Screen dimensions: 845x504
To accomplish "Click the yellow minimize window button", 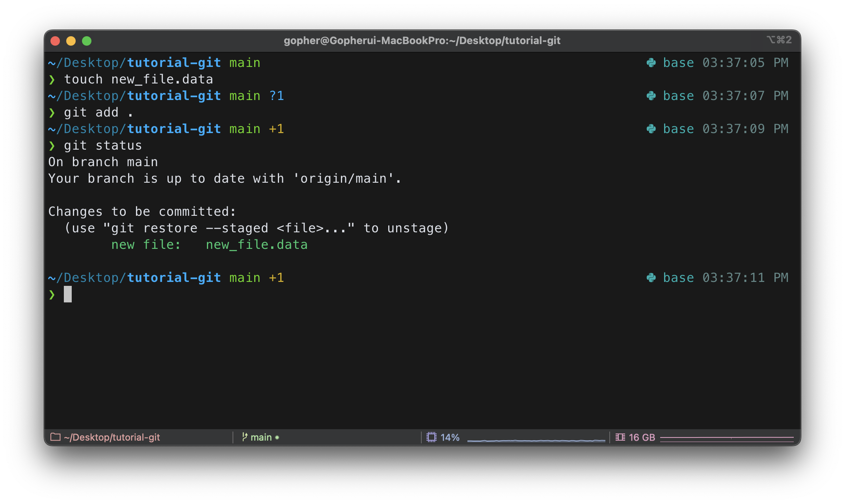I will coord(71,41).
